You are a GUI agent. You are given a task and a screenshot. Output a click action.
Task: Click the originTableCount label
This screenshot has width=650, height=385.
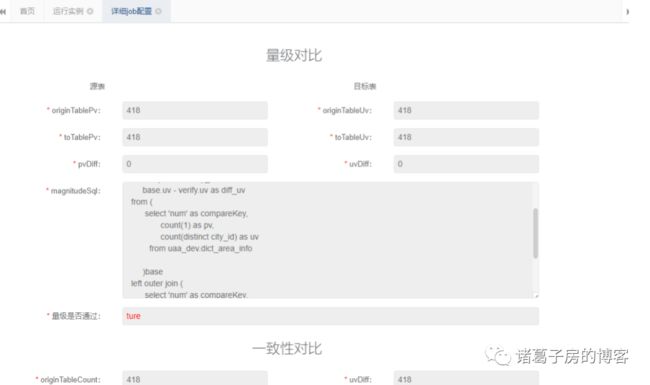tap(68, 379)
